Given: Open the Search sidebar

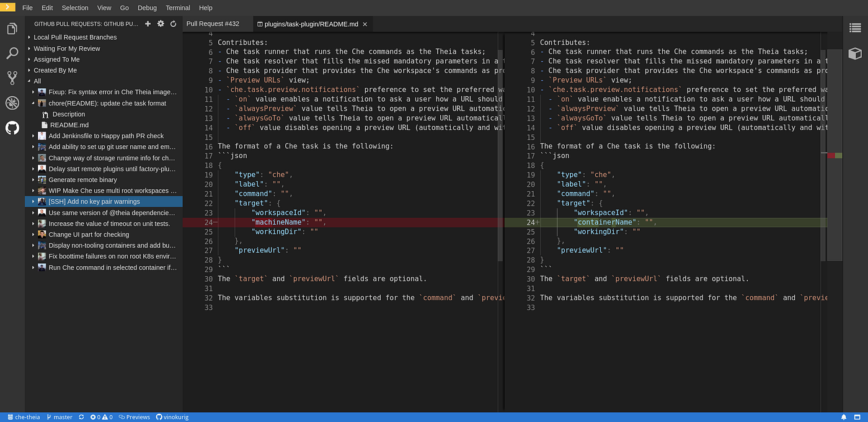Looking at the screenshot, I should (12, 53).
